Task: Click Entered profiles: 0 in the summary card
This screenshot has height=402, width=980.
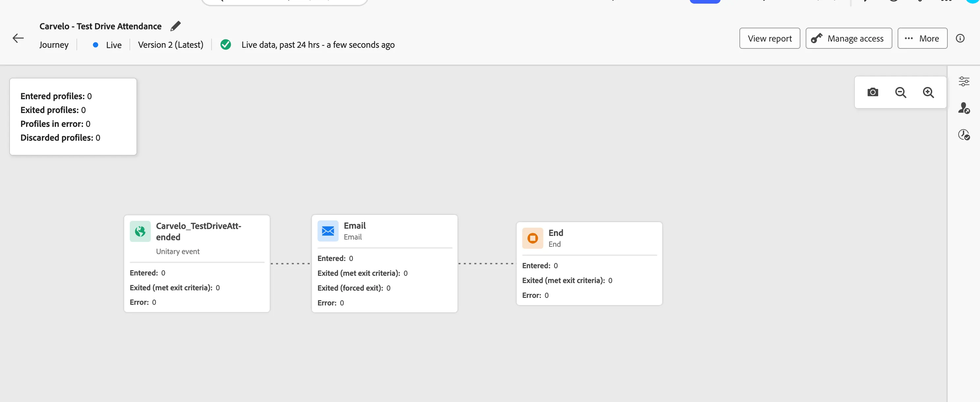Action: click(56, 96)
